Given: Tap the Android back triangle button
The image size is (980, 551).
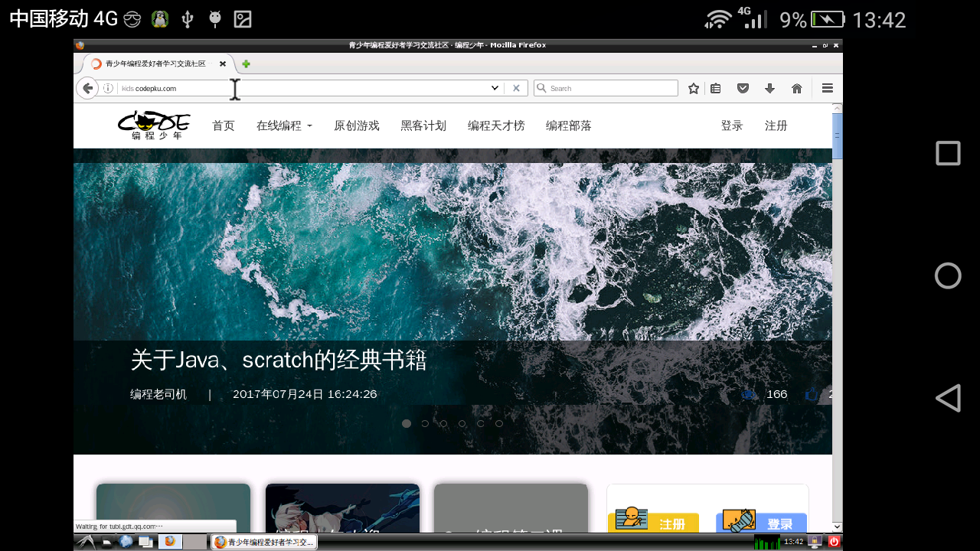Looking at the screenshot, I should 948,398.
